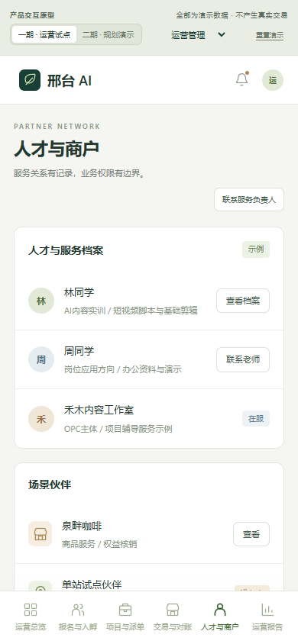Select the 一期·运营试点 toggle option
This screenshot has width=298, height=644.
[44, 35]
